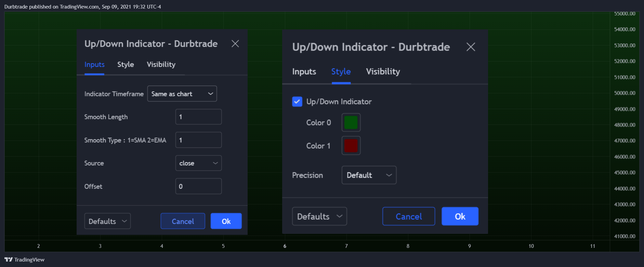Screen dimensions: 644x267
Task: Open Defaults dropdown in left dialog
Action: coord(107,221)
